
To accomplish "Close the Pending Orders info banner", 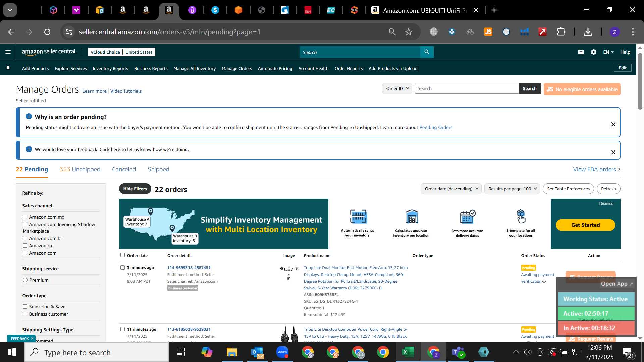I will click(613, 124).
